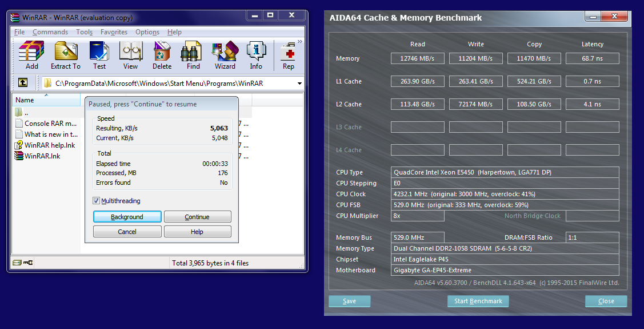Open the Options menu
Screen dimensions: 644x329
147,32
